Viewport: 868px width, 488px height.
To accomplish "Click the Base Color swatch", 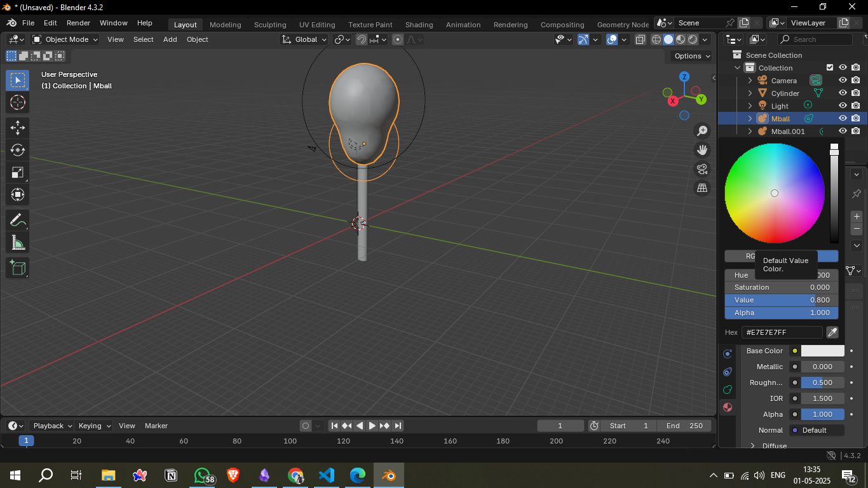I will pyautogui.click(x=822, y=351).
